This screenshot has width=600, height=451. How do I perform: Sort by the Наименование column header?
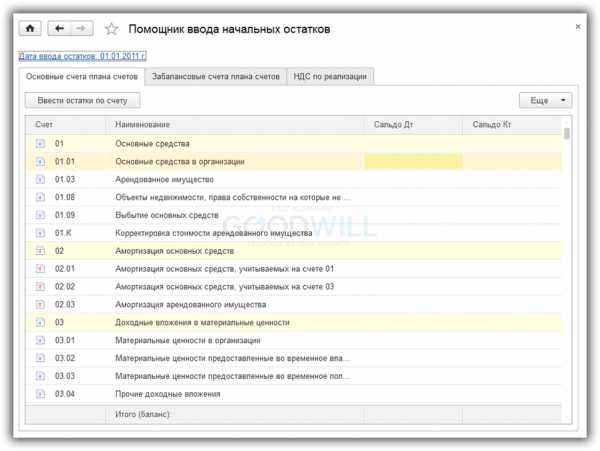234,125
